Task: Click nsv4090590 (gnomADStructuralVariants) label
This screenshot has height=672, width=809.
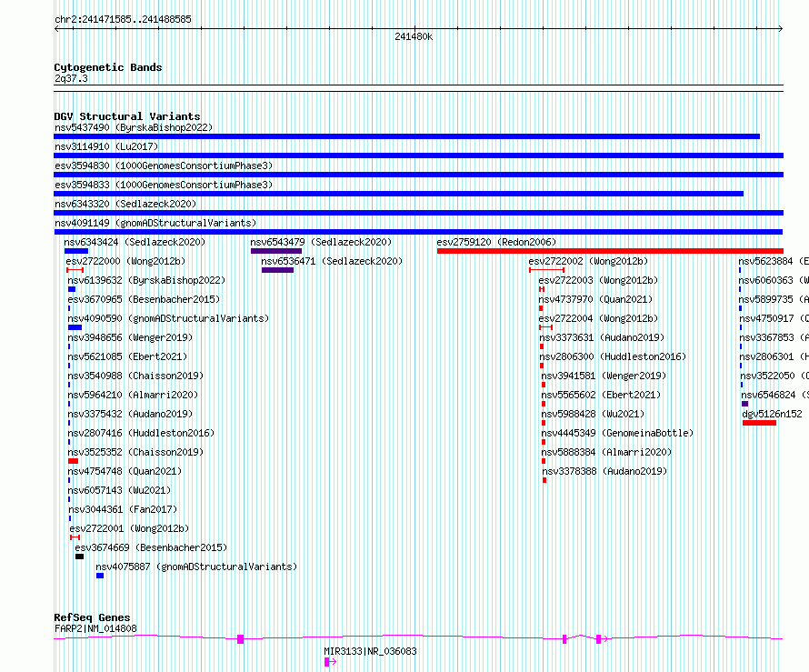Action: click(x=168, y=318)
